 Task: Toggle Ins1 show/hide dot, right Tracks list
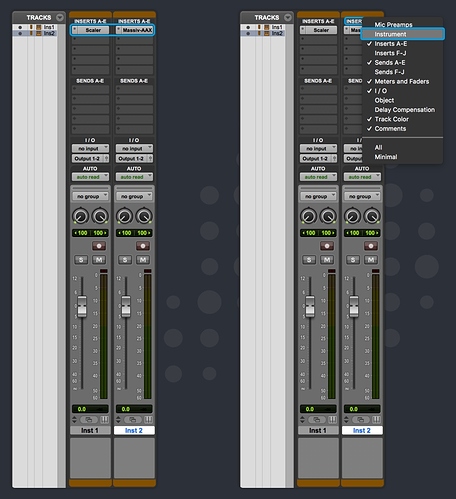(x=248, y=27)
